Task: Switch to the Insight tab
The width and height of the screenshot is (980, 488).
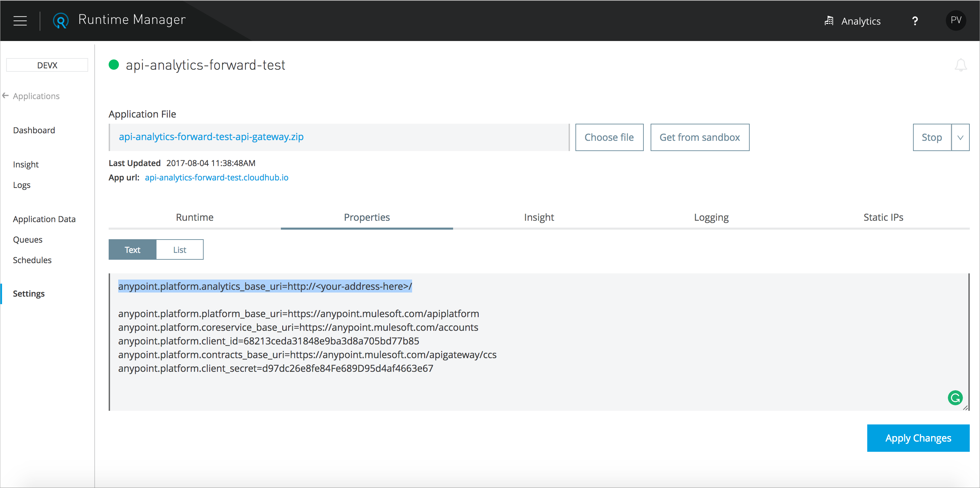Action: click(539, 217)
